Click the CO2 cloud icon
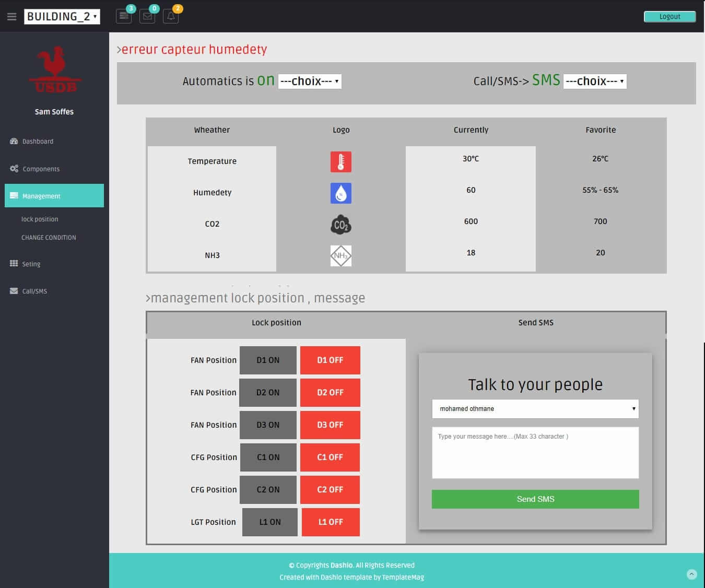 tap(340, 225)
